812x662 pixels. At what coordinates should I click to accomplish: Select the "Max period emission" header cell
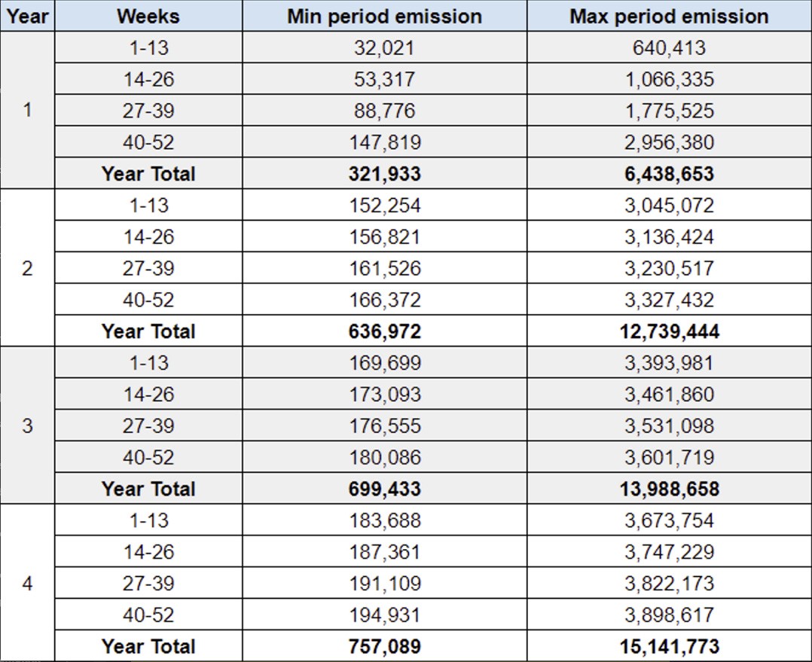click(669, 17)
